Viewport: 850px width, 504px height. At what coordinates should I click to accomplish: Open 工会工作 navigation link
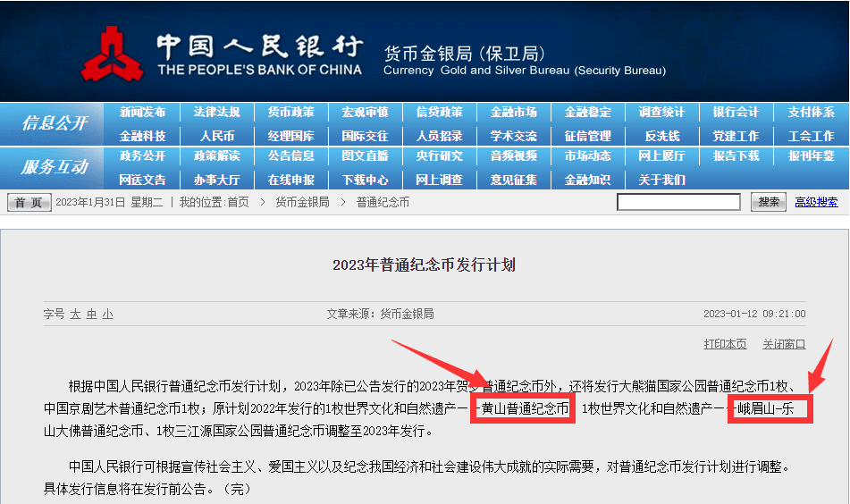[811, 136]
